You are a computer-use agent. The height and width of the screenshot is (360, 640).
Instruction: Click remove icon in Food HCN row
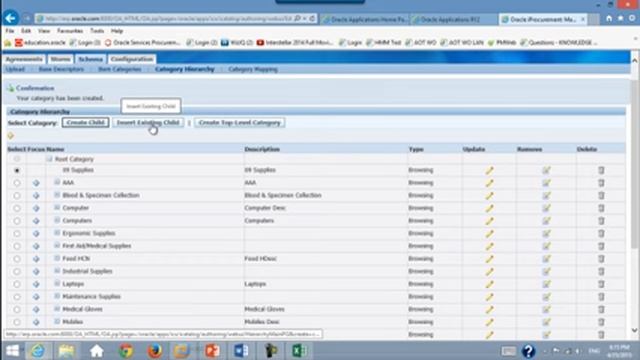(546, 259)
